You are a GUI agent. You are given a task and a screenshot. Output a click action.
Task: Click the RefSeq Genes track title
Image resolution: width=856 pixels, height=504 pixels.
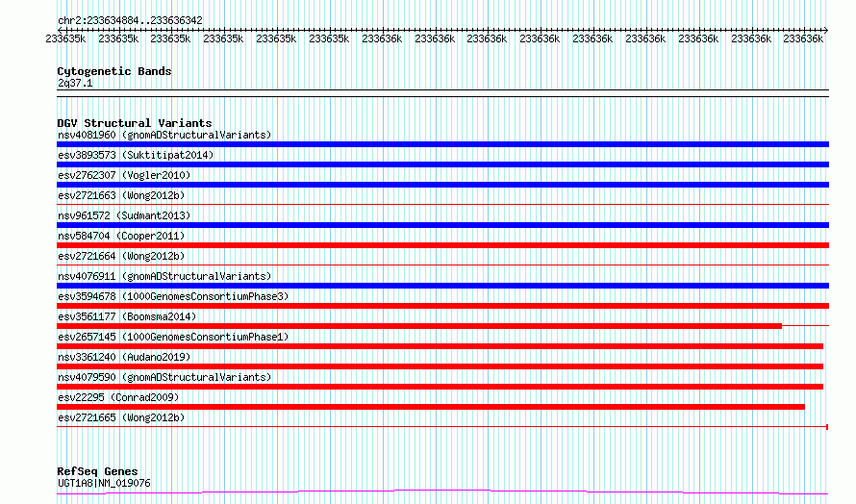[97, 471]
